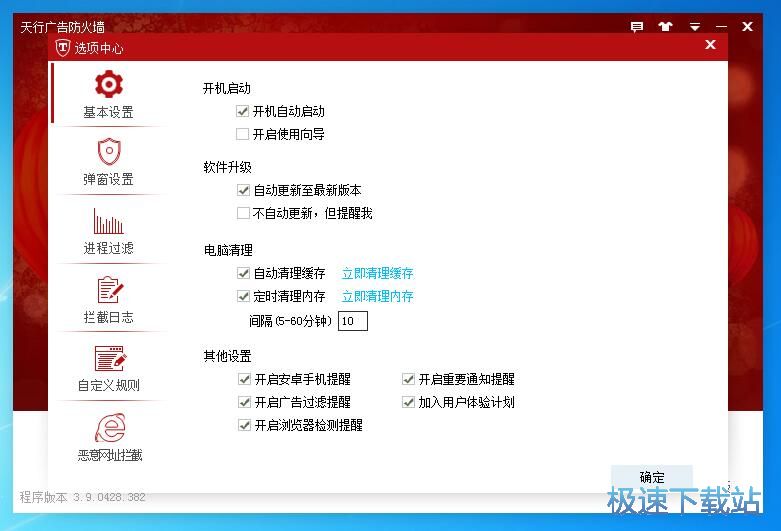Viewport: 781px width, 531px height.
Task: Open the 基本设置 gear icon
Action: pyautogui.click(x=109, y=84)
